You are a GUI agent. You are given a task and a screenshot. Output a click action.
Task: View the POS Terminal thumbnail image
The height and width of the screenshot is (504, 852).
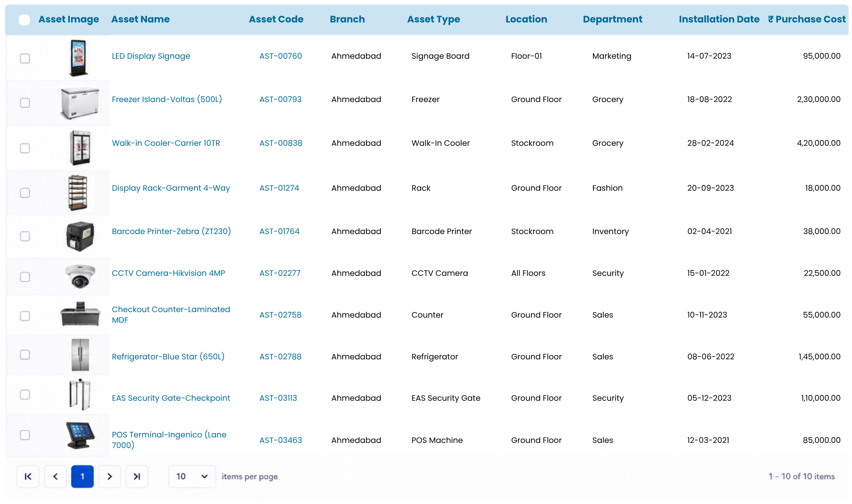click(x=80, y=435)
